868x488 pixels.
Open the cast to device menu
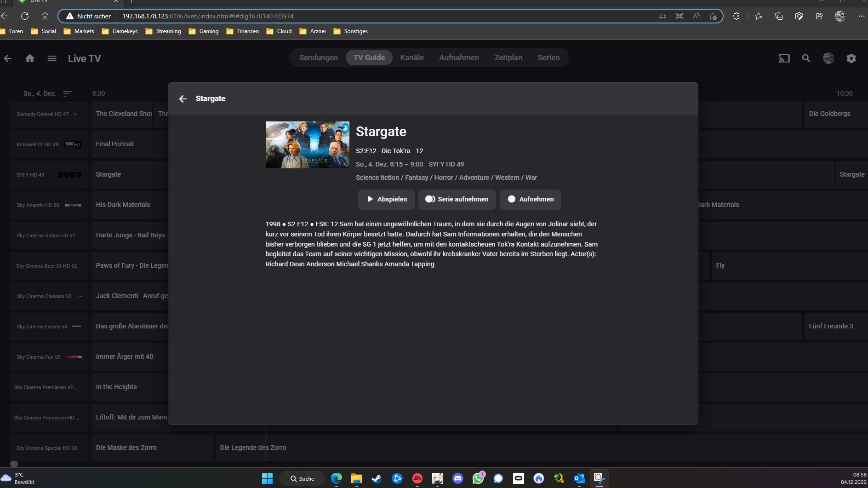(784, 58)
